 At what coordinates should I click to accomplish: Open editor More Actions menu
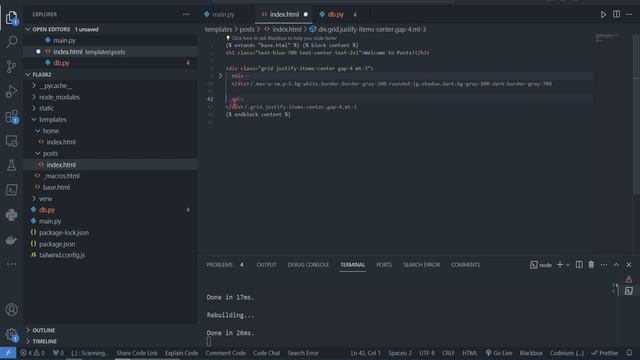tap(629, 14)
